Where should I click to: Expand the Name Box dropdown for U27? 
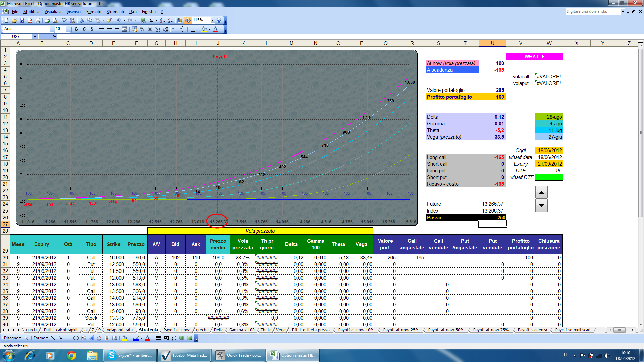click(34, 36)
